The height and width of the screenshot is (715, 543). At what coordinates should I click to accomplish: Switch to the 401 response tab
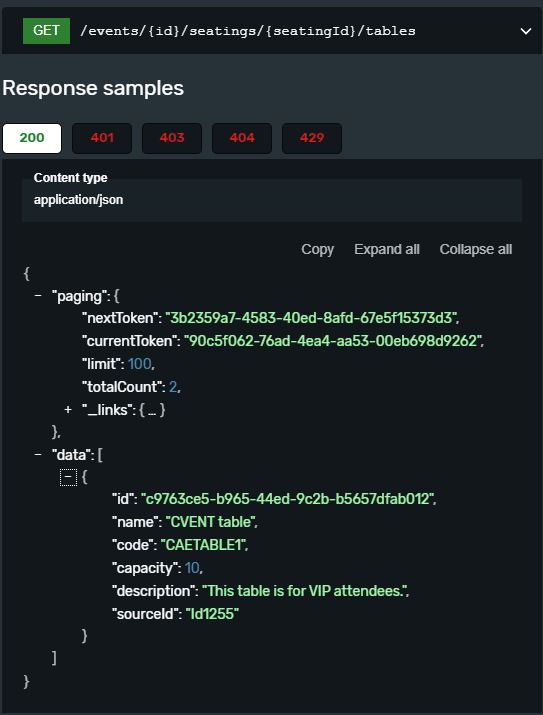coord(102,138)
